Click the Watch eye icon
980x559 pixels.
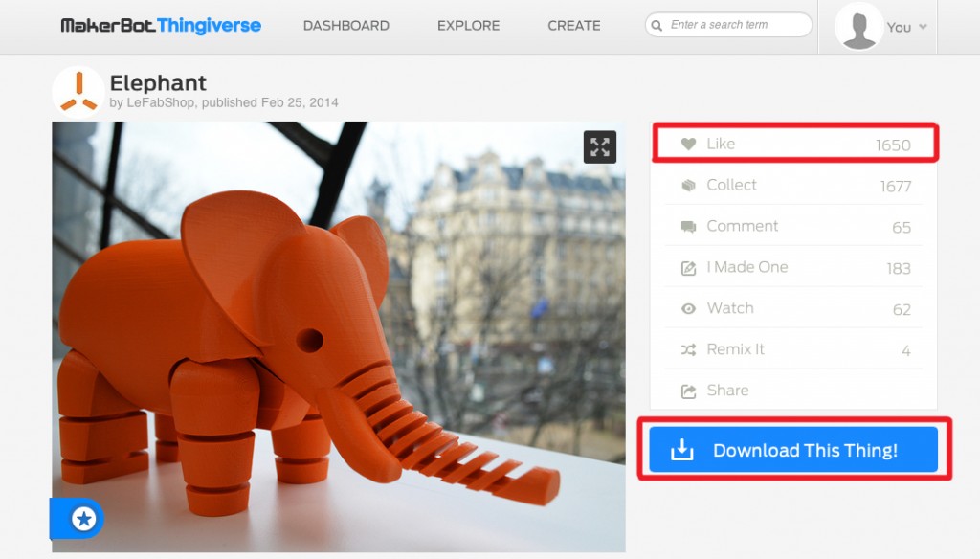coord(688,309)
